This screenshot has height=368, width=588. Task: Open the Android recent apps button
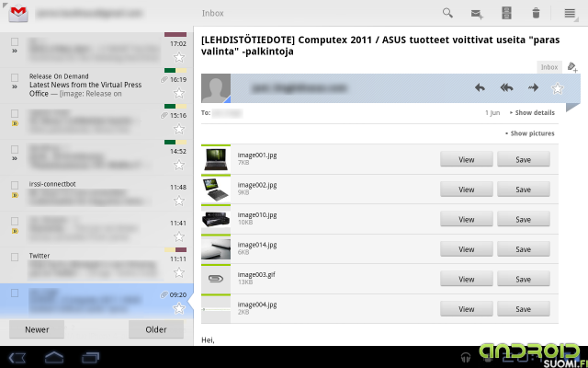90,358
